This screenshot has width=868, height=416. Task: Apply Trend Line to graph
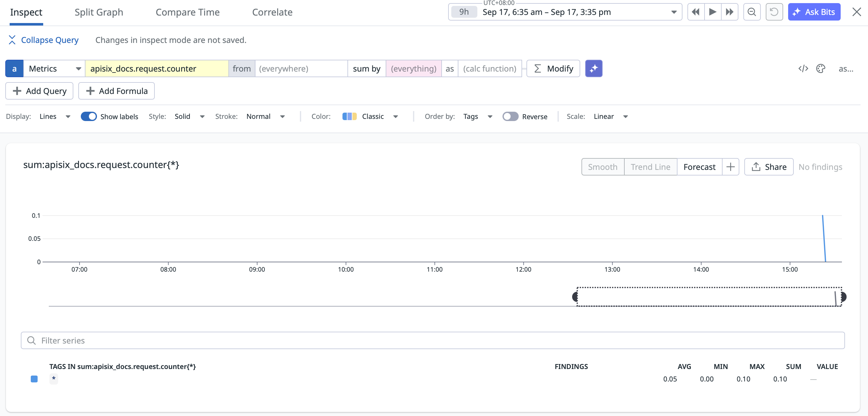click(650, 167)
